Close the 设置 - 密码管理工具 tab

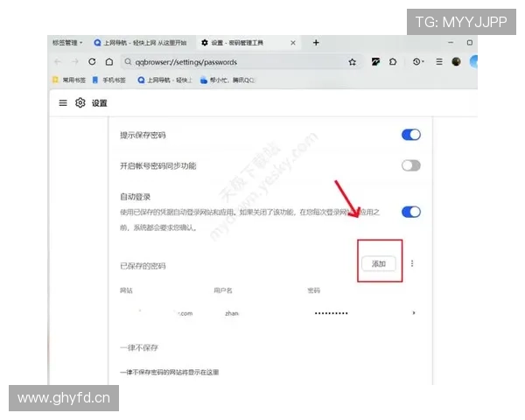[x=293, y=43]
